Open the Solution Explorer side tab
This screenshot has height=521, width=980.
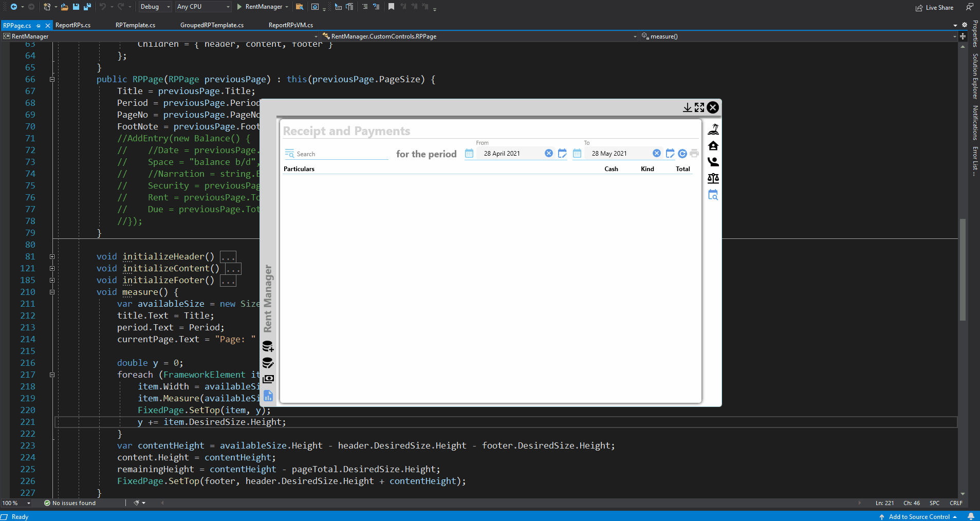coord(975,76)
